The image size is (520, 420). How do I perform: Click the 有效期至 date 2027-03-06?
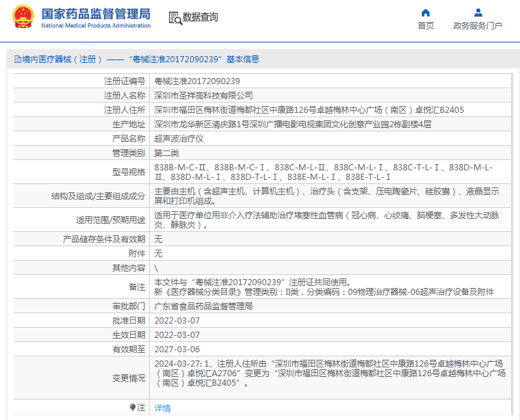click(x=177, y=349)
